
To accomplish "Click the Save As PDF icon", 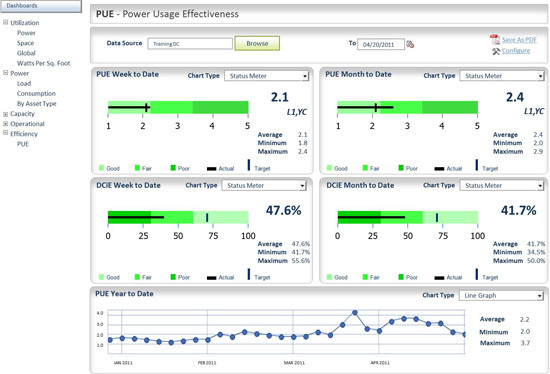I will (495, 39).
